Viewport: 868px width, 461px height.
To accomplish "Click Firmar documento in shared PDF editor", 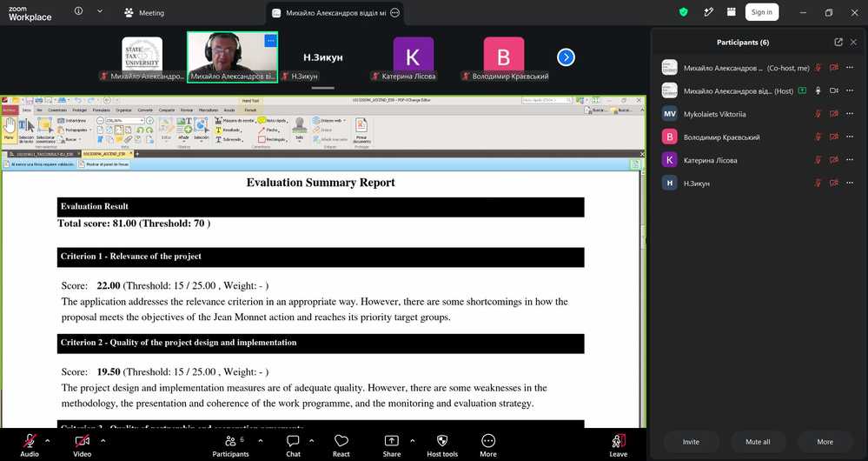I will 361,130.
